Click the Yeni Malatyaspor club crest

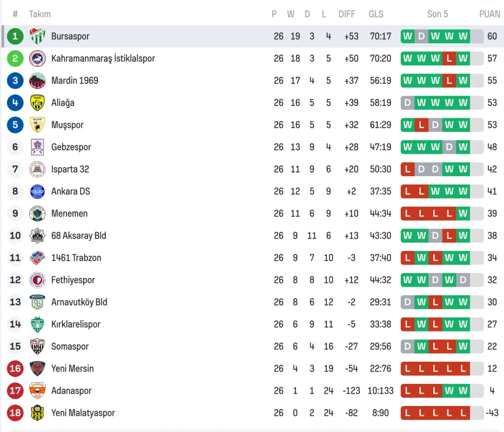pyautogui.click(x=37, y=413)
